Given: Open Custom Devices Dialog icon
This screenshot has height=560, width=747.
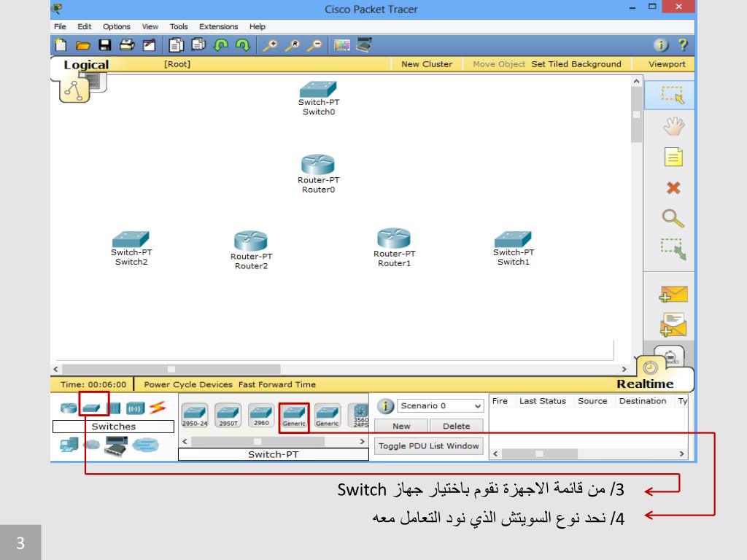Looking at the screenshot, I should [x=364, y=45].
